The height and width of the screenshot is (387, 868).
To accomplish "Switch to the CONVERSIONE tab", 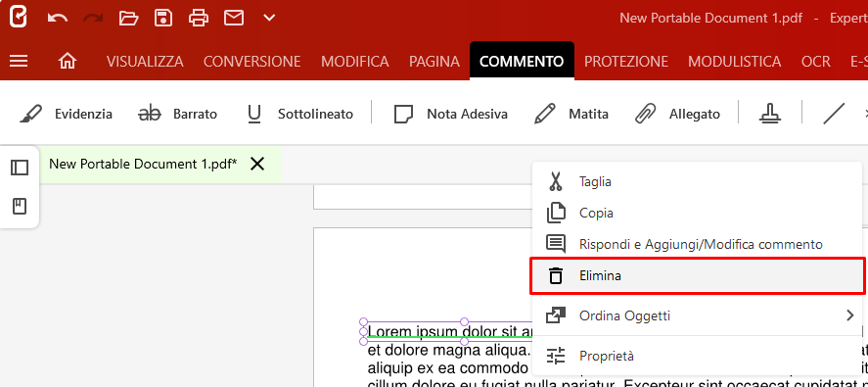I will coord(251,61).
